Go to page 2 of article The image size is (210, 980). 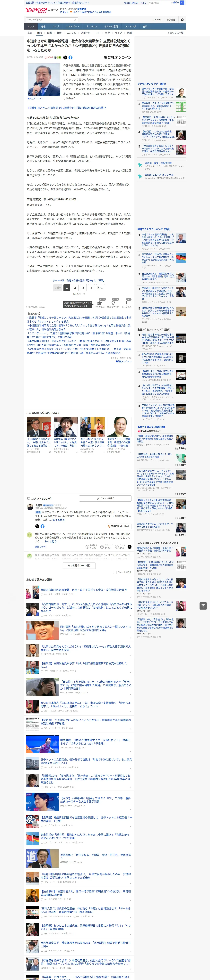click(x=75, y=288)
